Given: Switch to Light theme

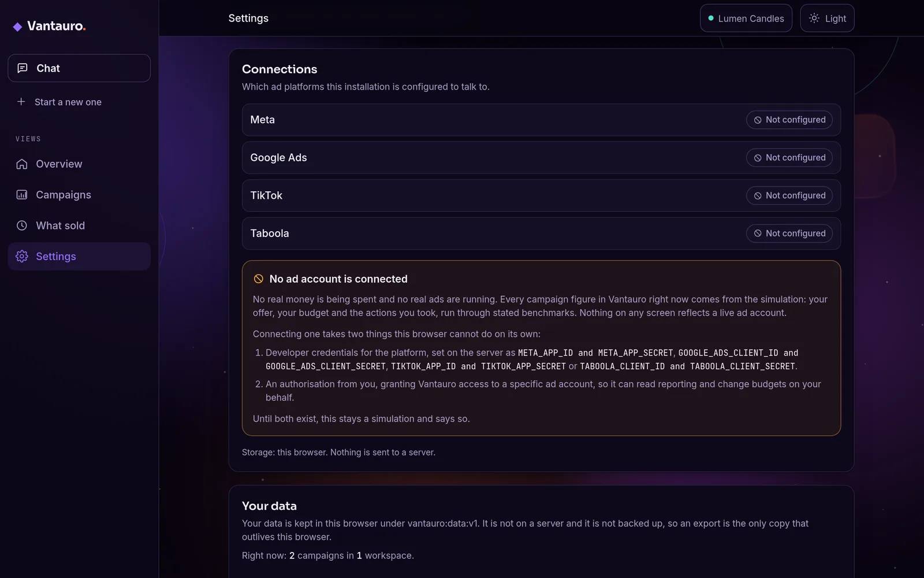Looking at the screenshot, I should click(x=827, y=18).
